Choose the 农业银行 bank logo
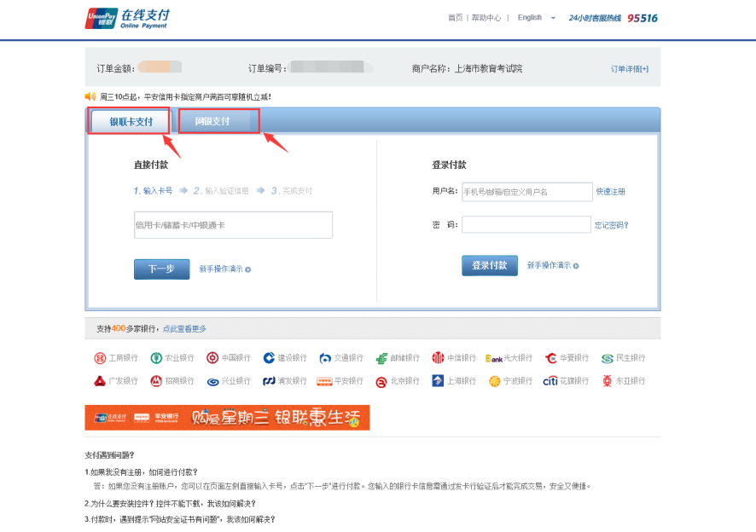 (156, 358)
